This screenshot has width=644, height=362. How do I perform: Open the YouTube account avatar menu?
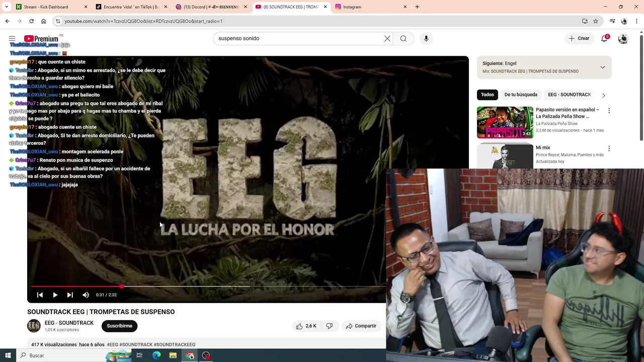pyautogui.click(x=623, y=39)
